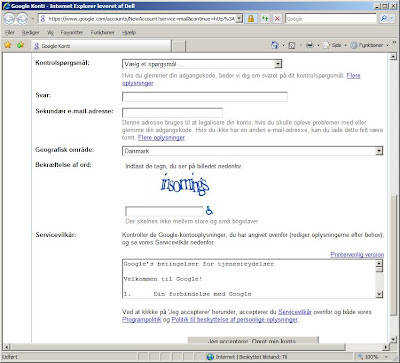This screenshot has width=400, height=363.
Task: Open the Side page menu
Action: (334, 45)
